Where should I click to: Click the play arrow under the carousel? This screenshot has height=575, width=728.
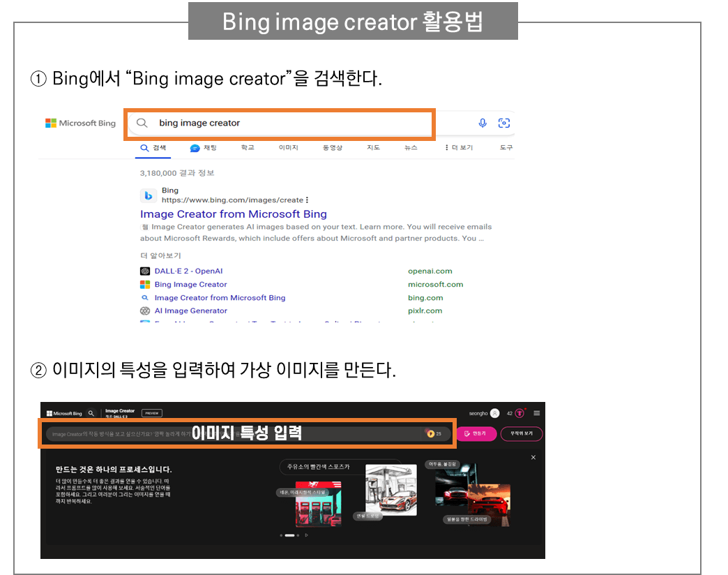point(306,535)
